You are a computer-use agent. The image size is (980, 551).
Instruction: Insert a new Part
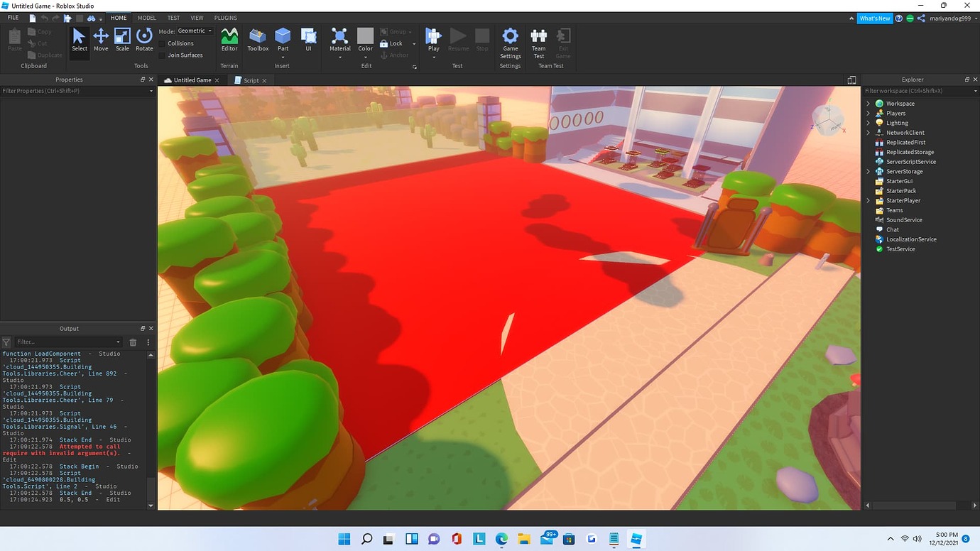tap(283, 40)
